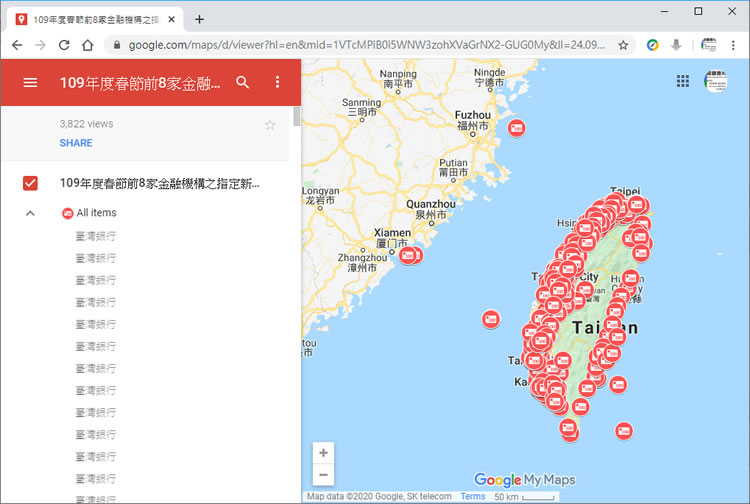Viewport: 750px width, 504px height.
Task: Open the Chrome three-dot menu
Action: (x=733, y=45)
